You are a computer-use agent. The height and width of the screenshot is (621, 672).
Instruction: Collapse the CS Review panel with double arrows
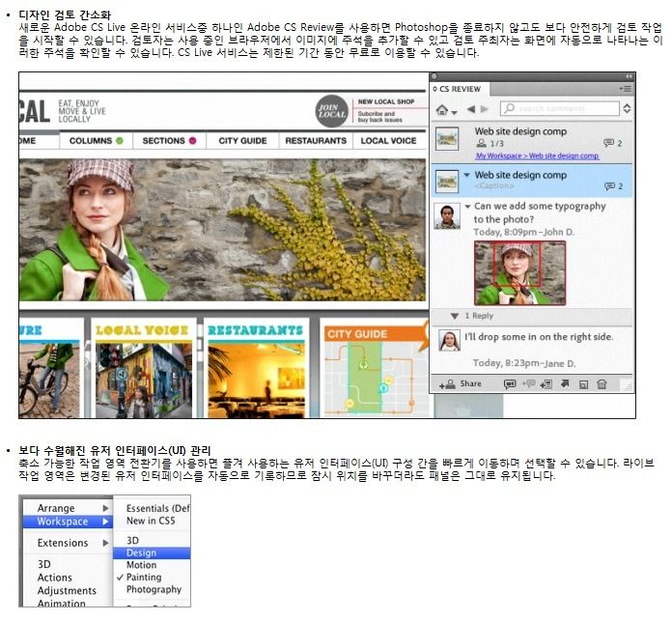coord(629,76)
